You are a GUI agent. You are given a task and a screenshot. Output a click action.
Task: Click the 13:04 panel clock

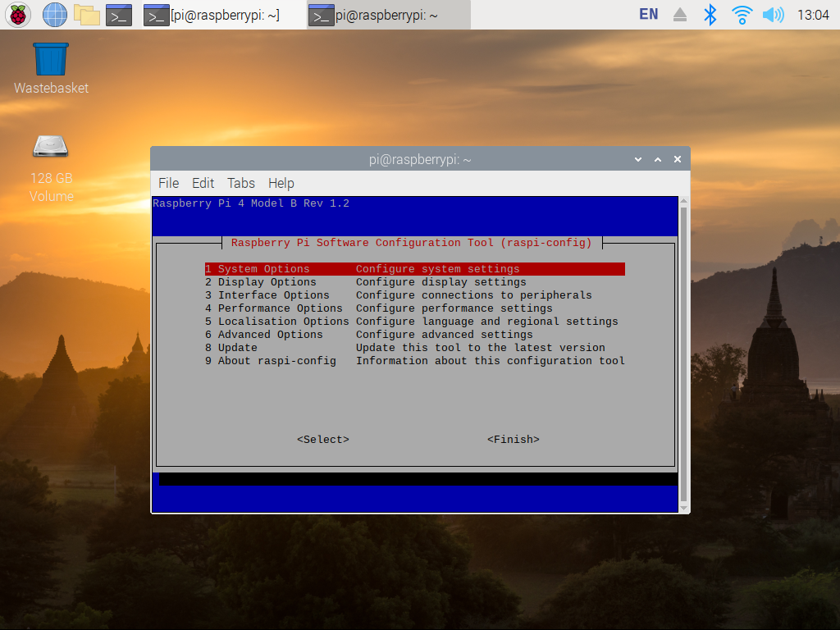pos(813,15)
